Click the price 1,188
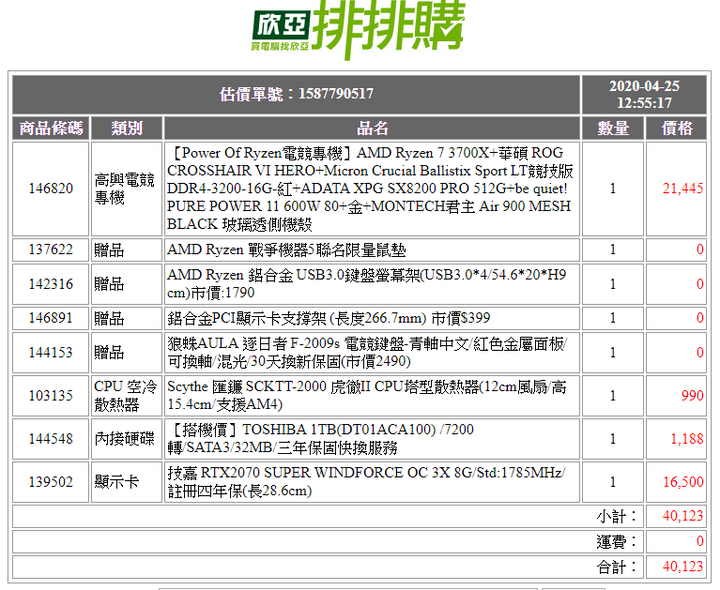The image size is (720, 590). (x=687, y=439)
